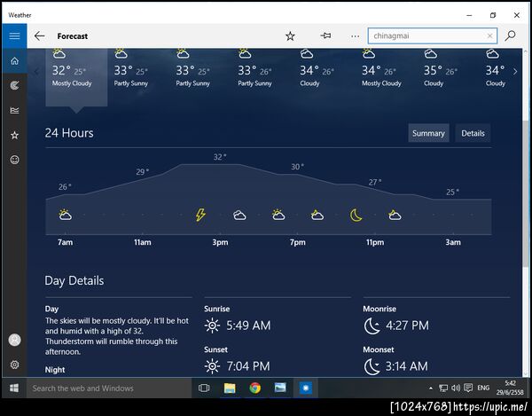Switch to Summary view

pyautogui.click(x=428, y=133)
